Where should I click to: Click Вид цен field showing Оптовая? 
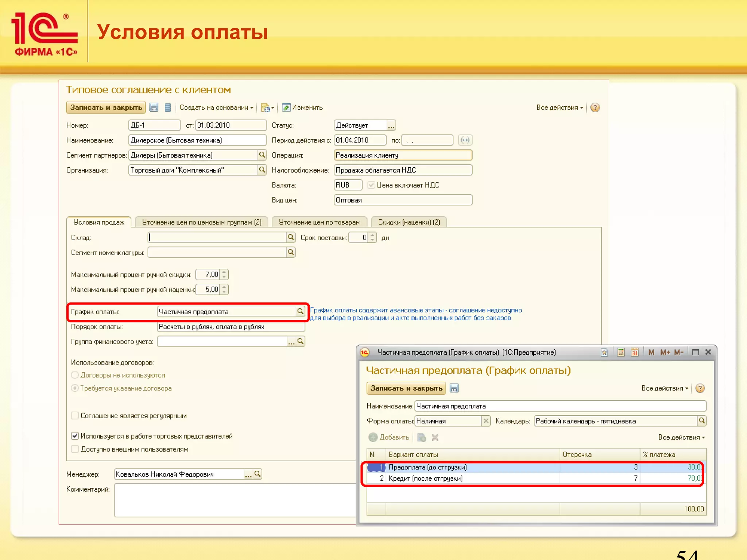[x=403, y=200]
